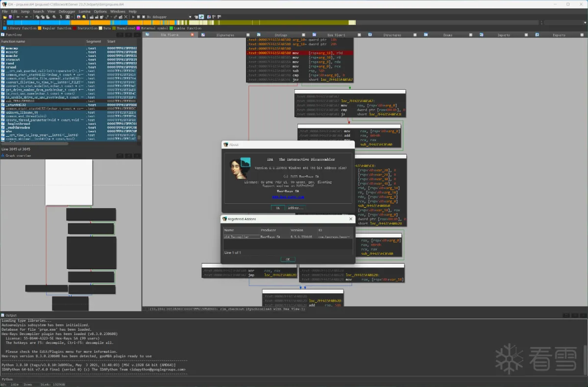The width and height of the screenshot is (588, 387).
Task: Click the Addons... button in About dialog
Action: point(295,208)
